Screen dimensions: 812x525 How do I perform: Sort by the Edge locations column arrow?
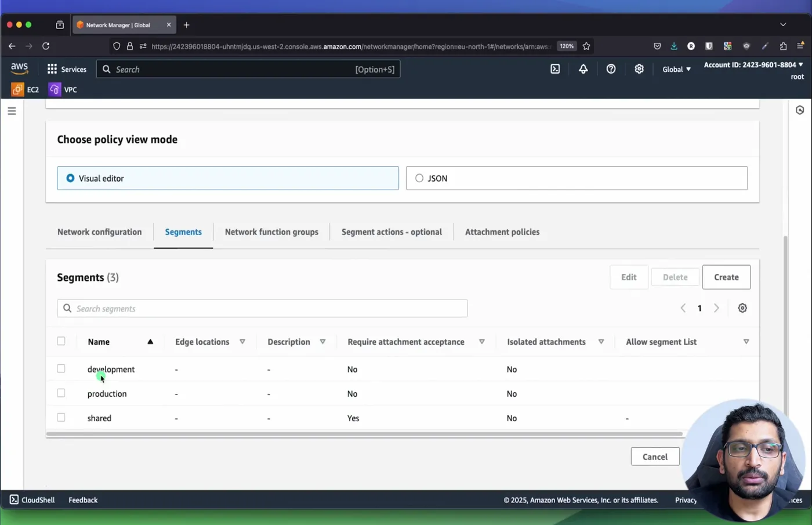point(242,342)
